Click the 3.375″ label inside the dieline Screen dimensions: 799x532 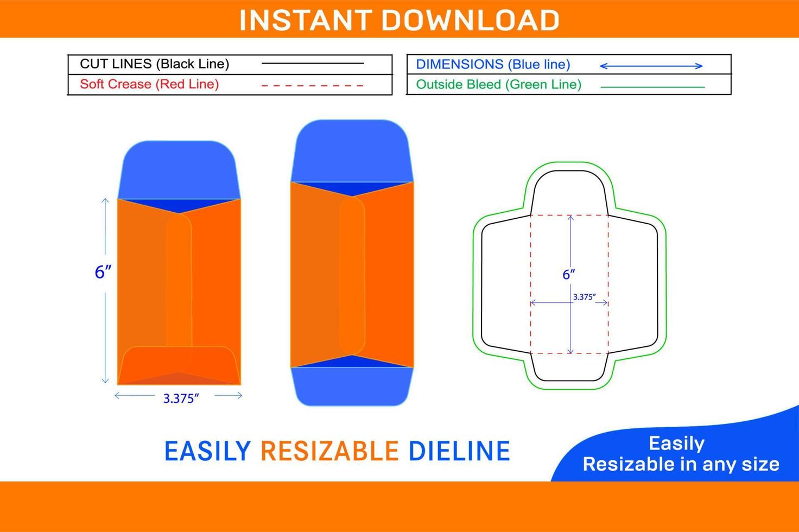point(584,297)
